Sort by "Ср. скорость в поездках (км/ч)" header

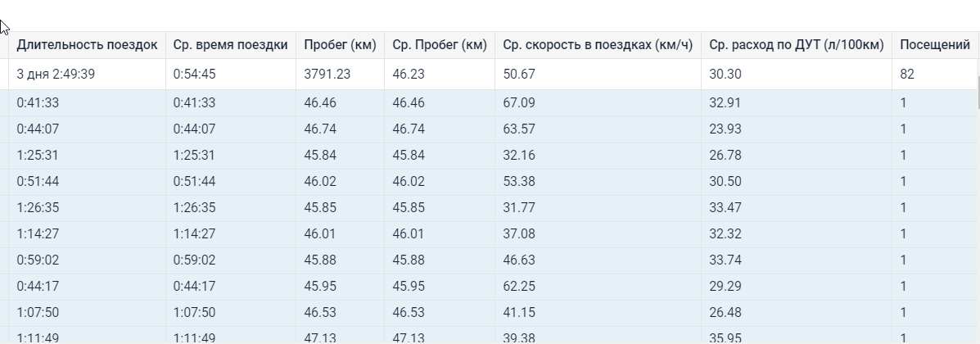pos(598,45)
